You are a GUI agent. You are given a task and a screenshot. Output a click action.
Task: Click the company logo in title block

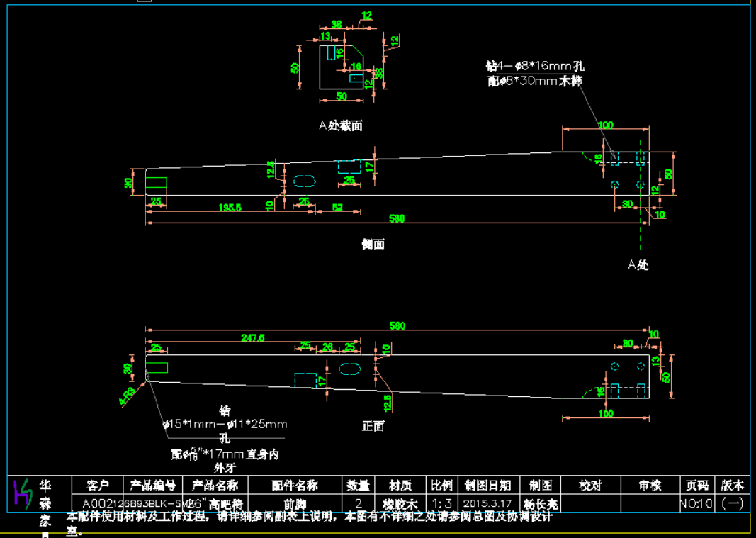(x=23, y=493)
